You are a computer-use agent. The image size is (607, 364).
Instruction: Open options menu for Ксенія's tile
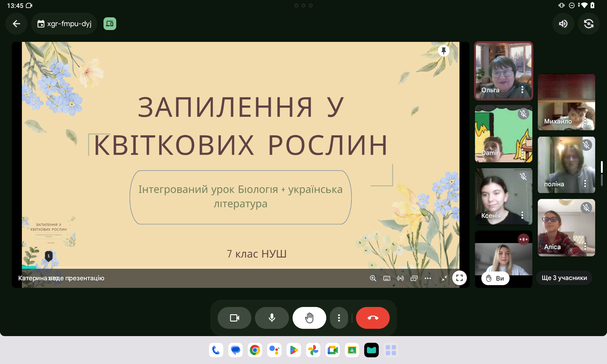pyautogui.click(x=522, y=215)
